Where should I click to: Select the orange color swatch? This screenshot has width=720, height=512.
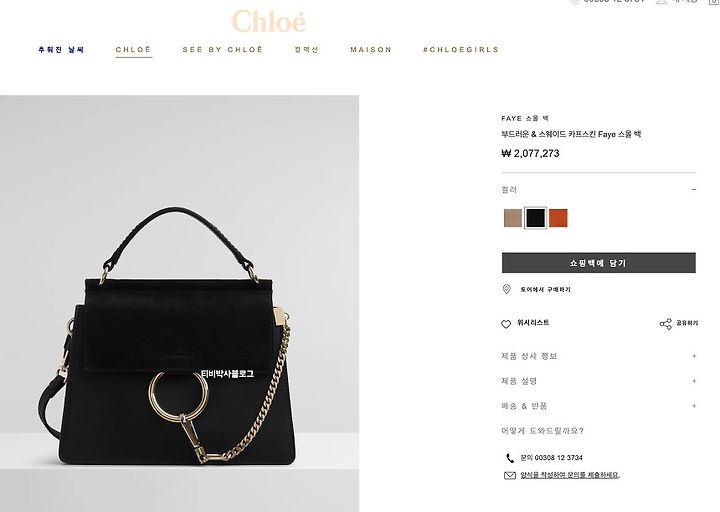click(558, 218)
